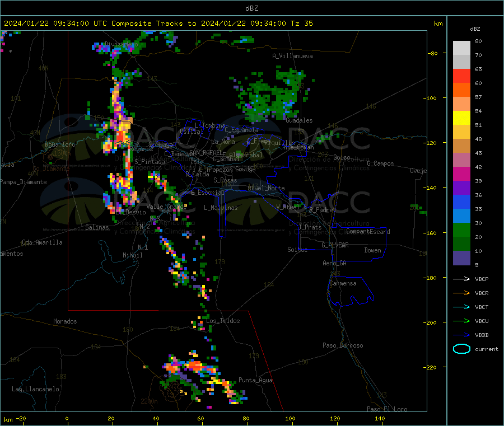Viewport: 504px width, 426px height.
Task: Click the S_Pintada location label
Action: pos(150,162)
